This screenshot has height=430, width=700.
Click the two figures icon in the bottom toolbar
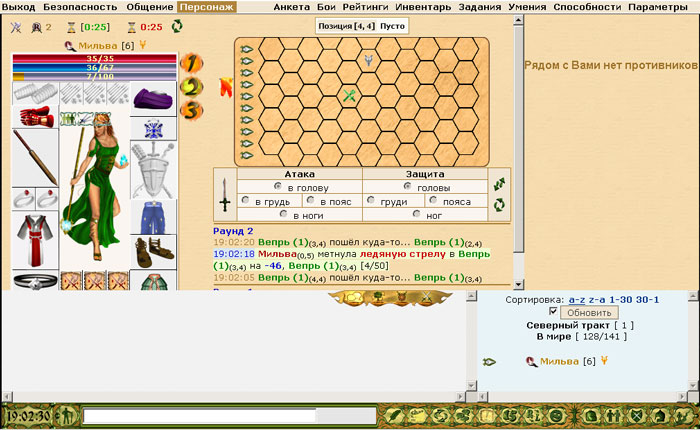[x=613, y=416]
